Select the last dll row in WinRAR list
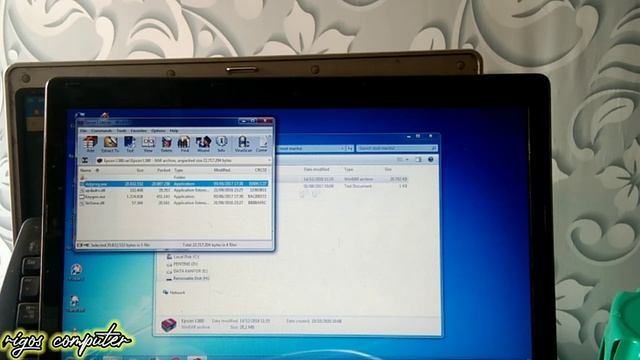Screen dimensions: 640x360 click(x=173, y=202)
